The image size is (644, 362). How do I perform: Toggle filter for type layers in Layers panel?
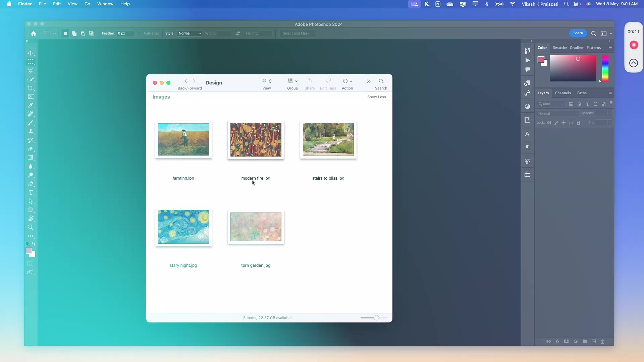[588, 104]
